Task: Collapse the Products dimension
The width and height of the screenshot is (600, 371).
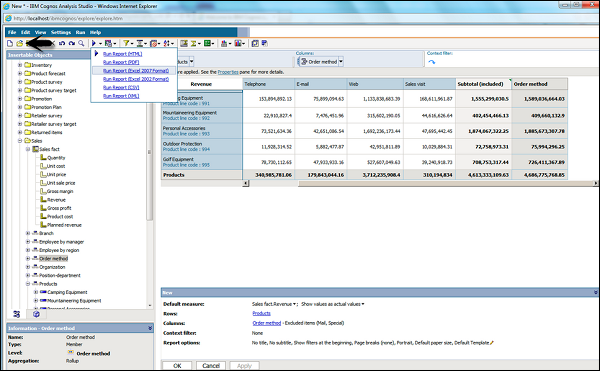Action: pos(28,284)
